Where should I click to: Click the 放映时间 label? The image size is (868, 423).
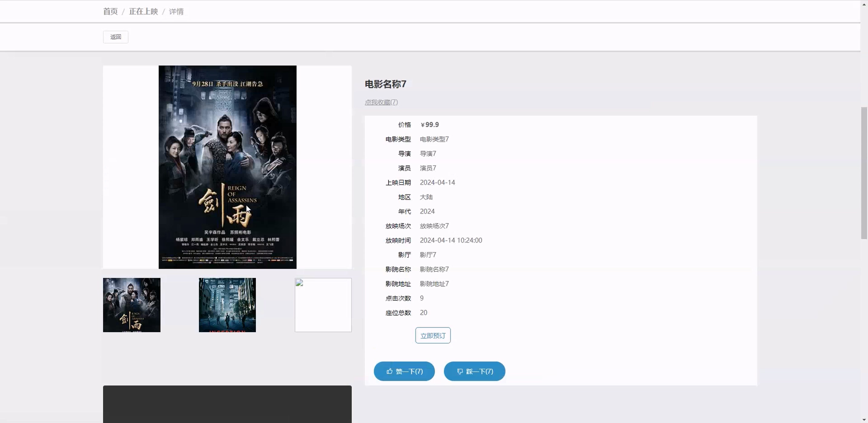click(398, 241)
